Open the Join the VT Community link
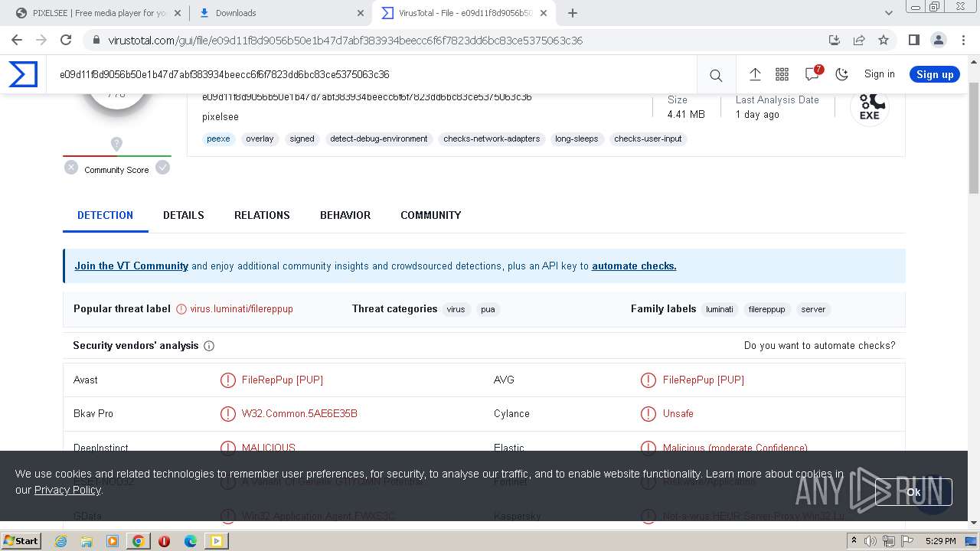Image resolution: width=980 pixels, height=551 pixels. coord(132,266)
